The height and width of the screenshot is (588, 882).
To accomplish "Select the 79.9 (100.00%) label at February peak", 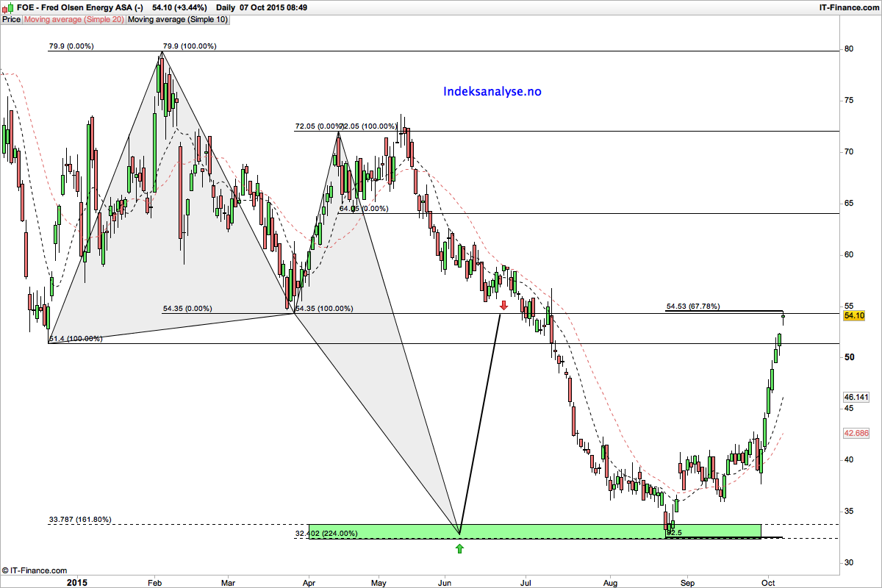I will pos(189,46).
